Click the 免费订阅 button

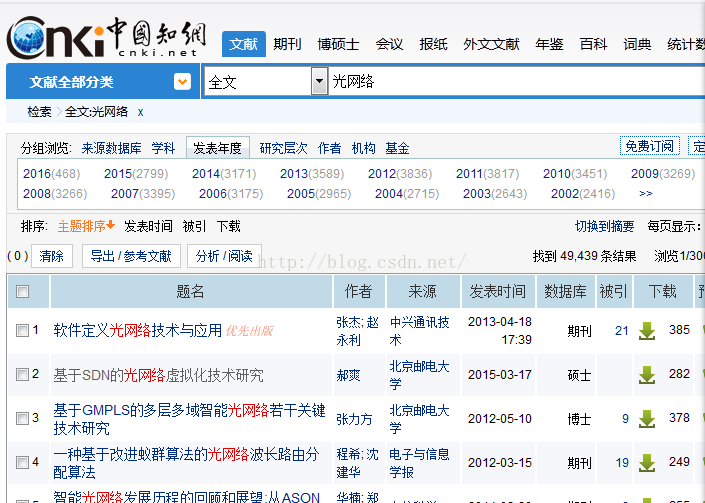[x=650, y=146]
